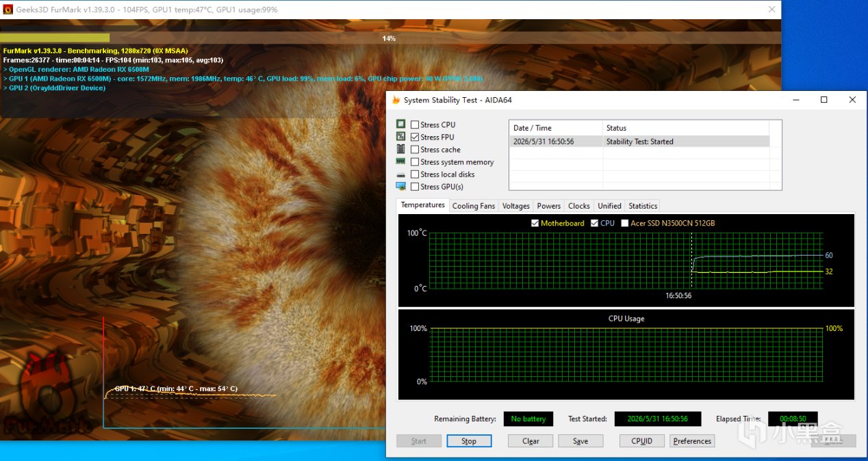Click the OpenGL renderer line in FurMark

click(x=77, y=69)
